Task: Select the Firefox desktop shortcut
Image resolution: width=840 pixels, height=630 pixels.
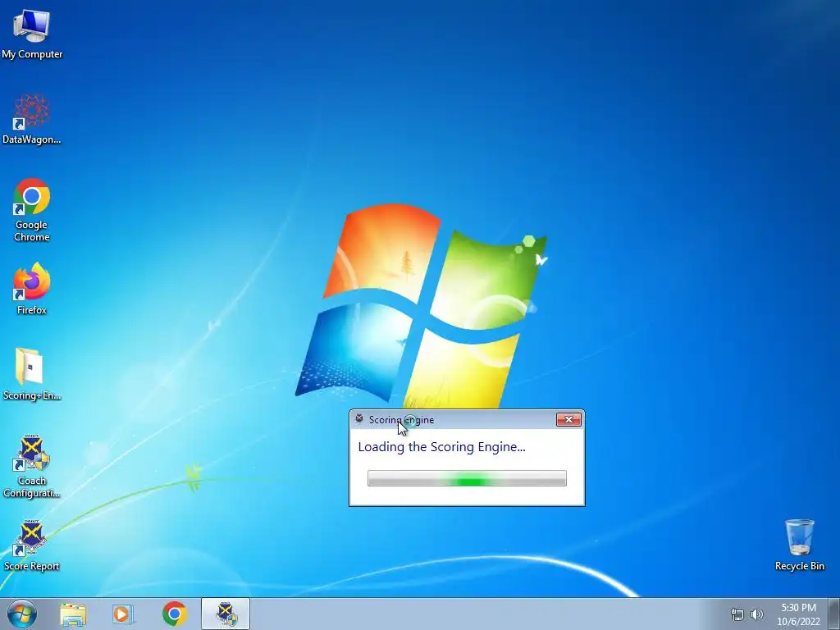Action: tap(32, 288)
